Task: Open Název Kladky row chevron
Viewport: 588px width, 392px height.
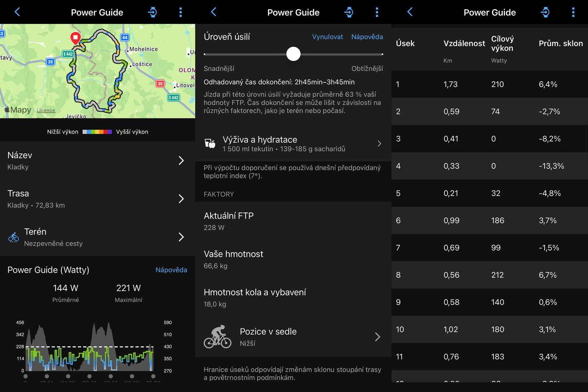Action: click(x=181, y=160)
